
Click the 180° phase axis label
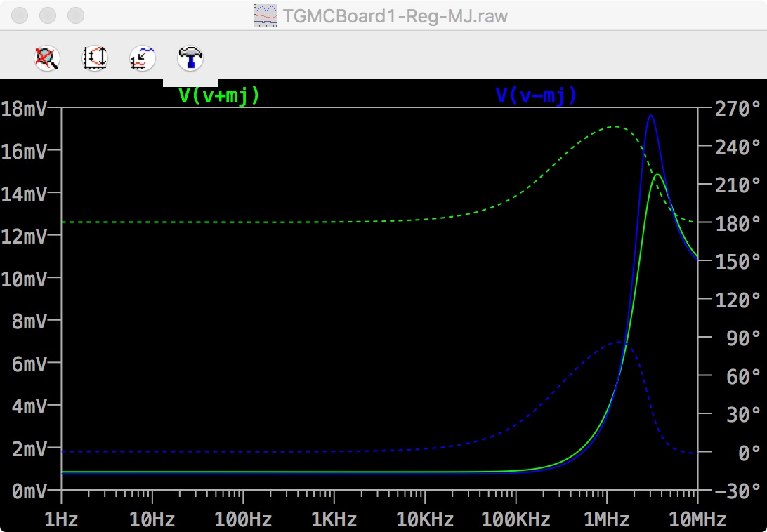[x=738, y=223]
